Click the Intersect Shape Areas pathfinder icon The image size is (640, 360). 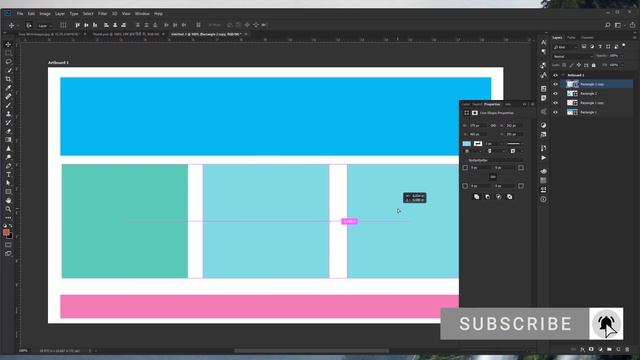click(498, 197)
